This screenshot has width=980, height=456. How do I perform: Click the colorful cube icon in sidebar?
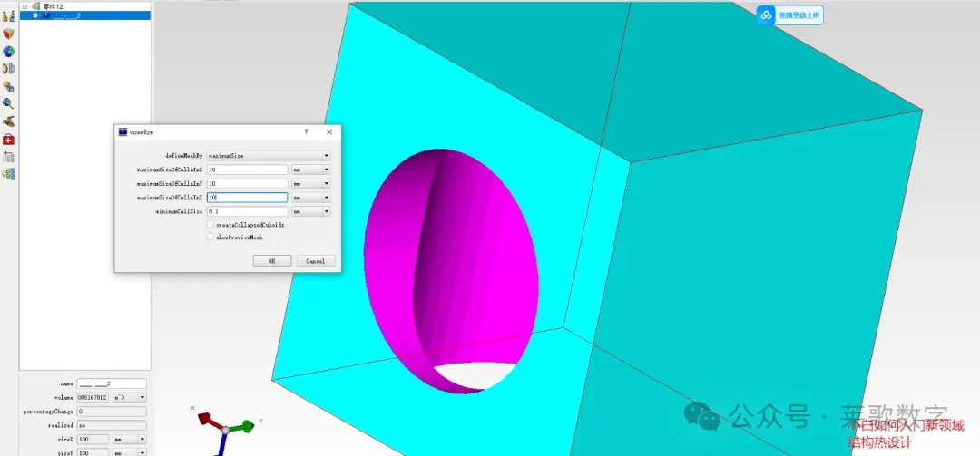[8, 34]
